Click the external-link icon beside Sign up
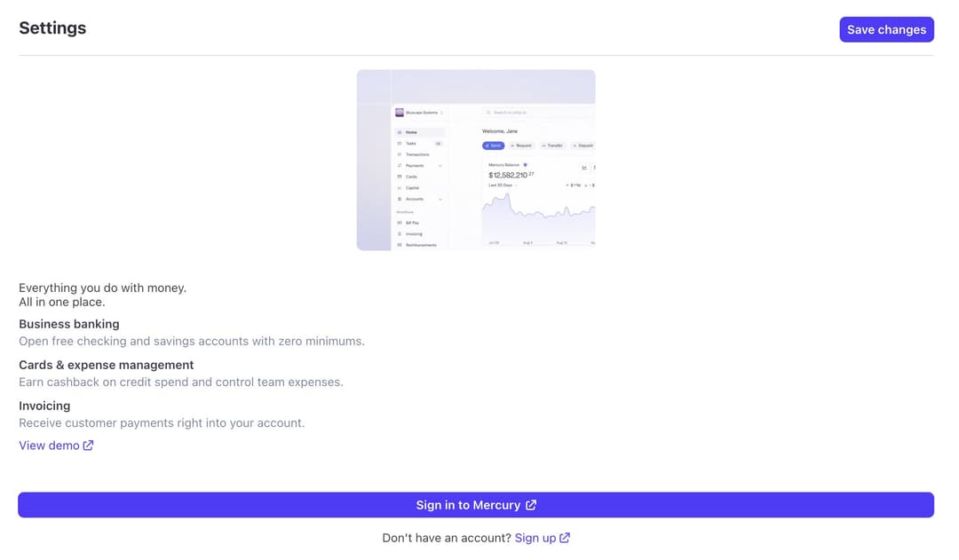The image size is (959, 560). click(x=565, y=538)
